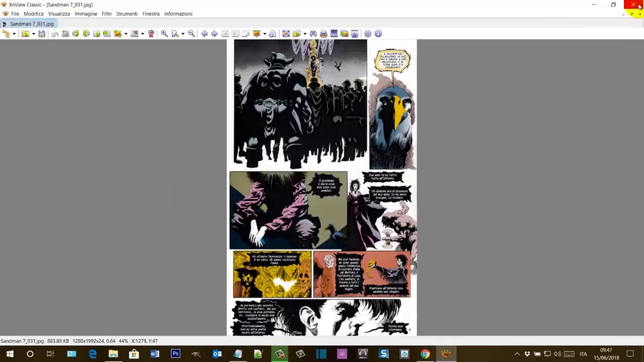Image resolution: width=644 pixels, height=362 pixels.
Task: Click the Flip vertical toolbar icon
Action: 97,34
